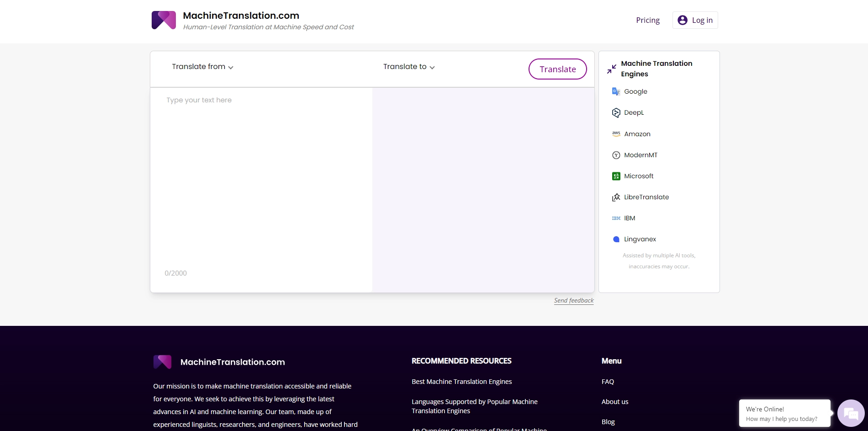The height and width of the screenshot is (431, 868).
Task: Click the LibreTranslate engine label
Action: pos(646,197)
